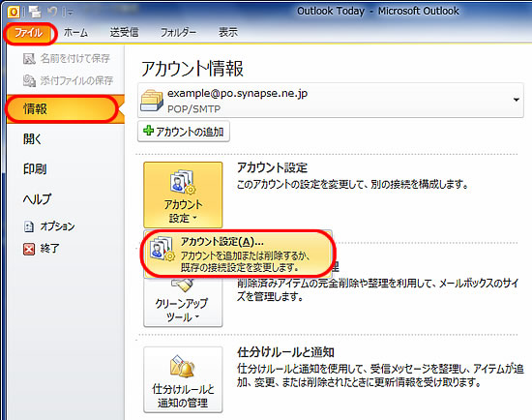Click the send/receive quick access icon
The height and width of the screenshot is (420, 532).
point(35,13)
